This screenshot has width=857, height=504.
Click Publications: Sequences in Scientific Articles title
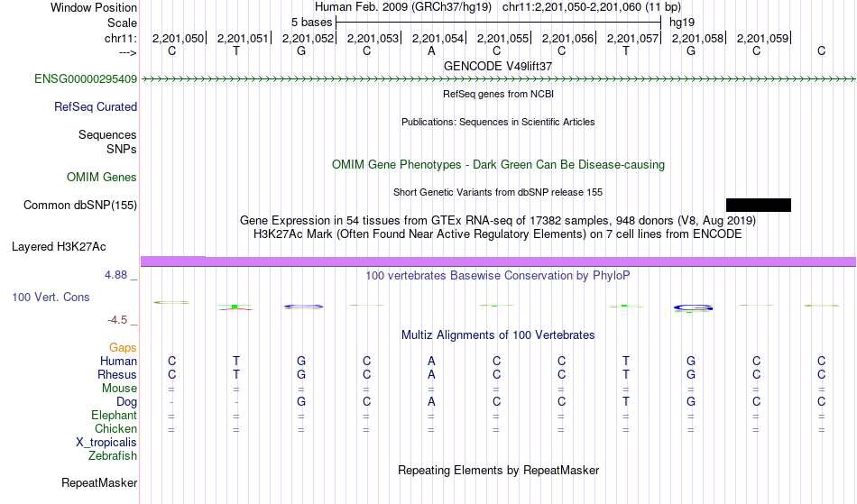click(x=498, y=122)
